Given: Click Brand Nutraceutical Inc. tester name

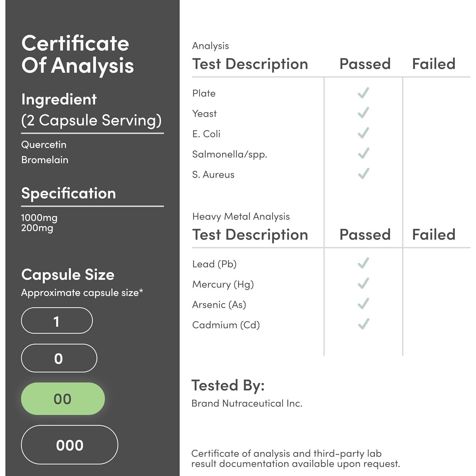Looking at the screenshot, I should 247,403.
